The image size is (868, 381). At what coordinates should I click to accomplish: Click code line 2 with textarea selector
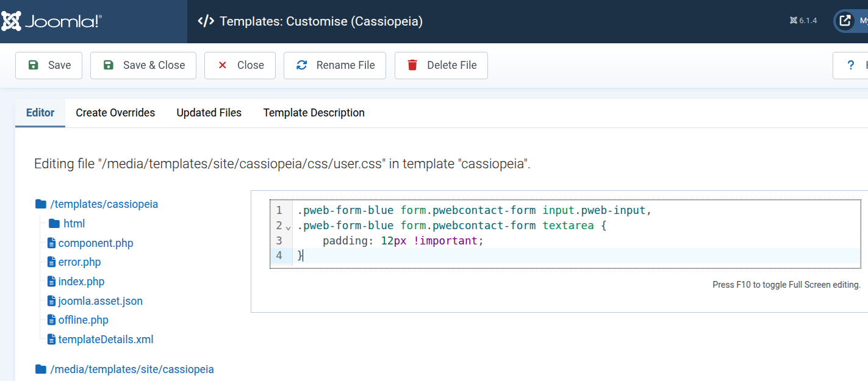452,226
